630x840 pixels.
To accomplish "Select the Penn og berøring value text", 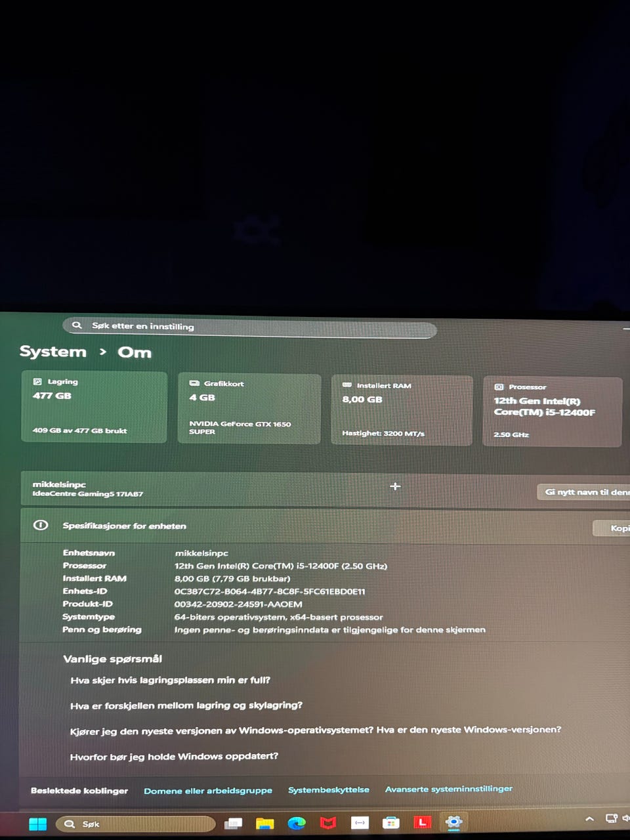I will click(x=329, y=629).
